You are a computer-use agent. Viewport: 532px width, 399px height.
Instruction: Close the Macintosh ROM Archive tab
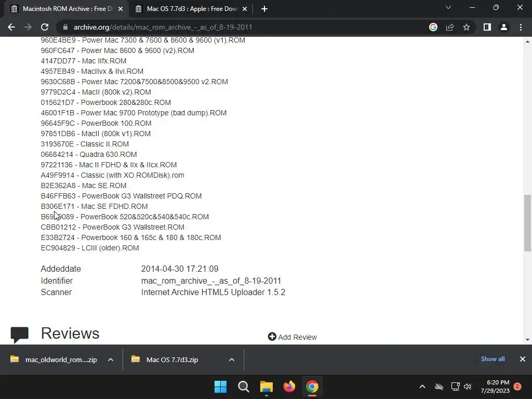tap(121, 9)
